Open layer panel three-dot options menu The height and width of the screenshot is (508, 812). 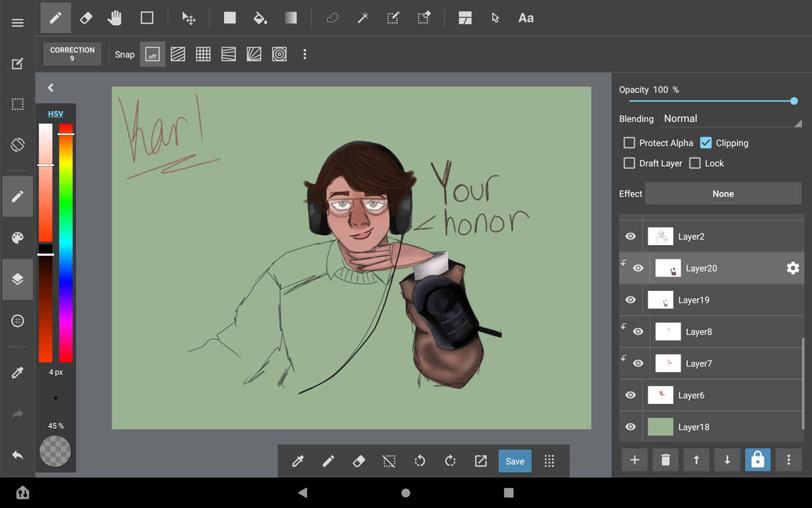point(788,460)
